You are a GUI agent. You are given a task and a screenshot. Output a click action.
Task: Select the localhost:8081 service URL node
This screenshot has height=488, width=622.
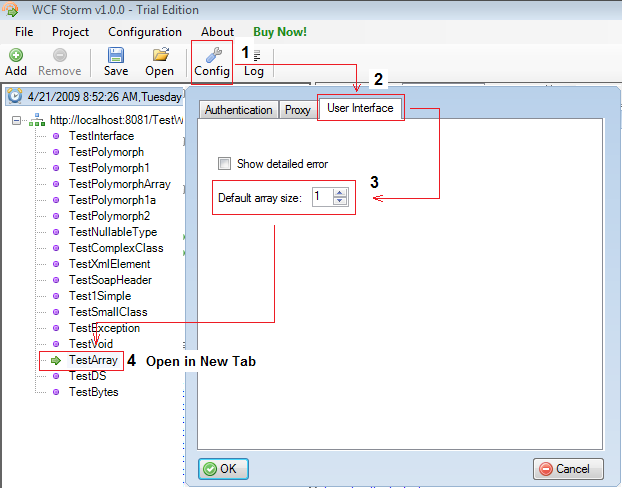(x=117, y=120)
